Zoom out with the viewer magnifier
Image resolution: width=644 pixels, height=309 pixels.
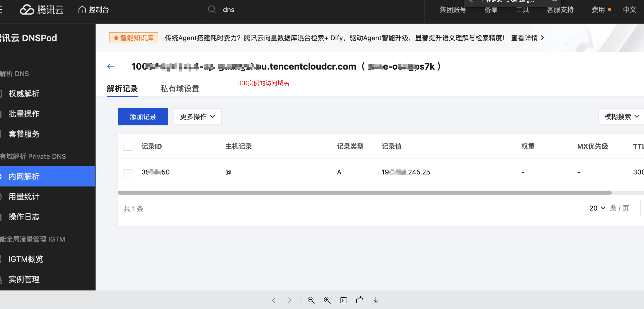click(311, 300)
